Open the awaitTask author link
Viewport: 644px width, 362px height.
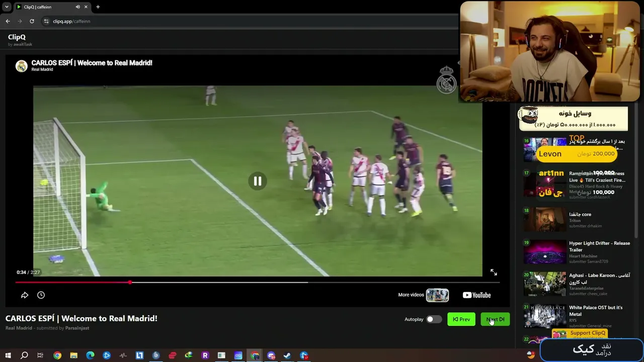(x=23, y=44)
